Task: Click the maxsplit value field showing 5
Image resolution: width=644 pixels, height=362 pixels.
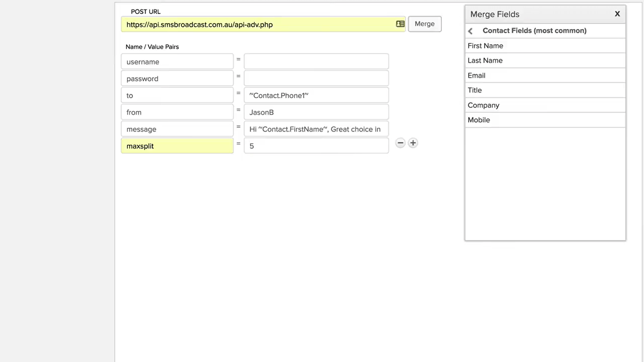Action: coord(316,146)
